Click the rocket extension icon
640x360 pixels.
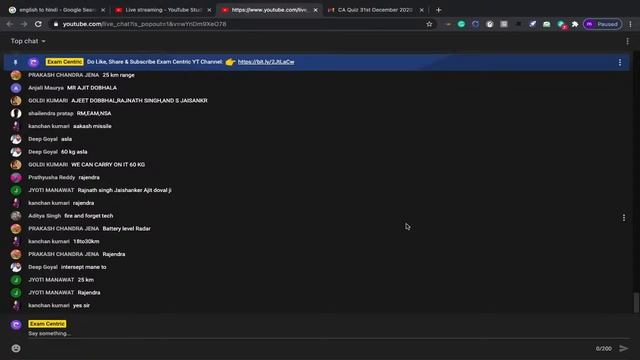(x=532, y=24)
